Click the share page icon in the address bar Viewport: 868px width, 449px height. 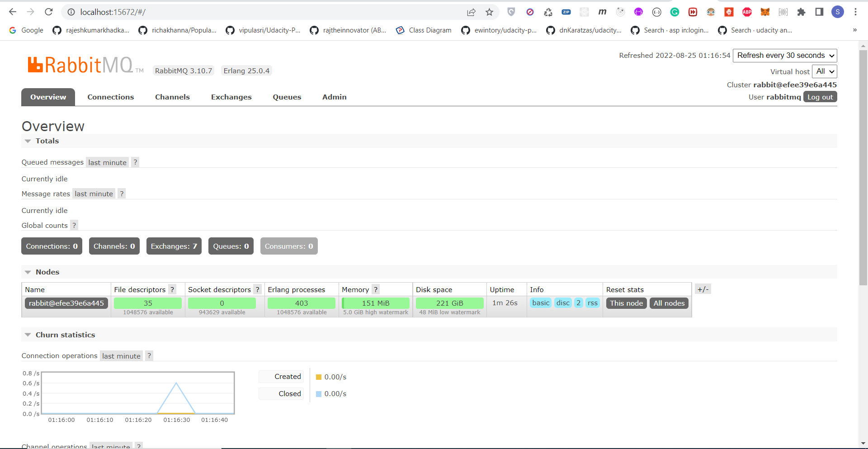pos(472,12)
